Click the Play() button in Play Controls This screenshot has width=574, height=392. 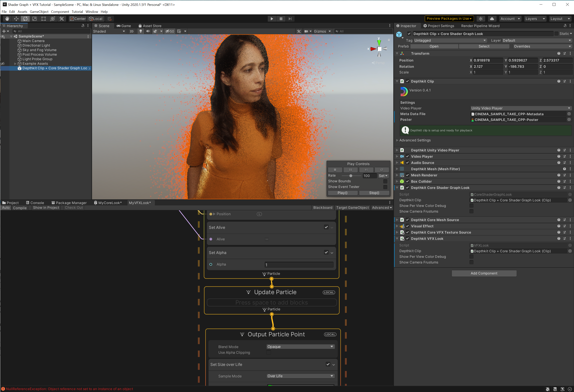click(343, 193)
